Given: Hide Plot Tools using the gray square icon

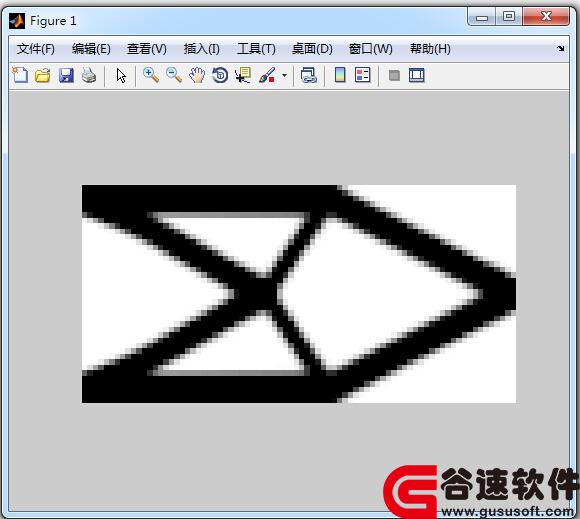Looking at the screenshot, I should 394,75.
